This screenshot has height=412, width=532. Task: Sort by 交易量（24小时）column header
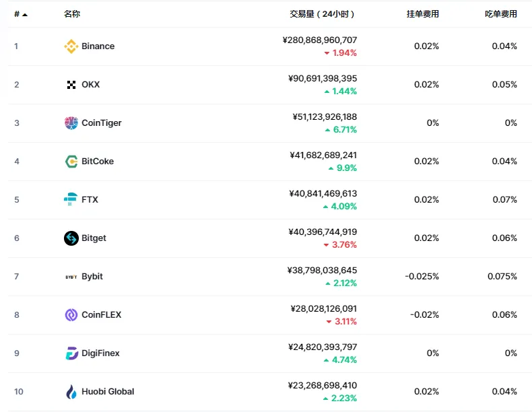point(322,14)
